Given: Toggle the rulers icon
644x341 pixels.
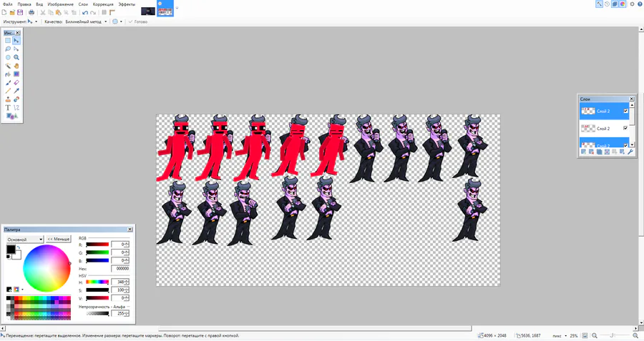Looking at the screenshot, I should (x=112, y=13).
